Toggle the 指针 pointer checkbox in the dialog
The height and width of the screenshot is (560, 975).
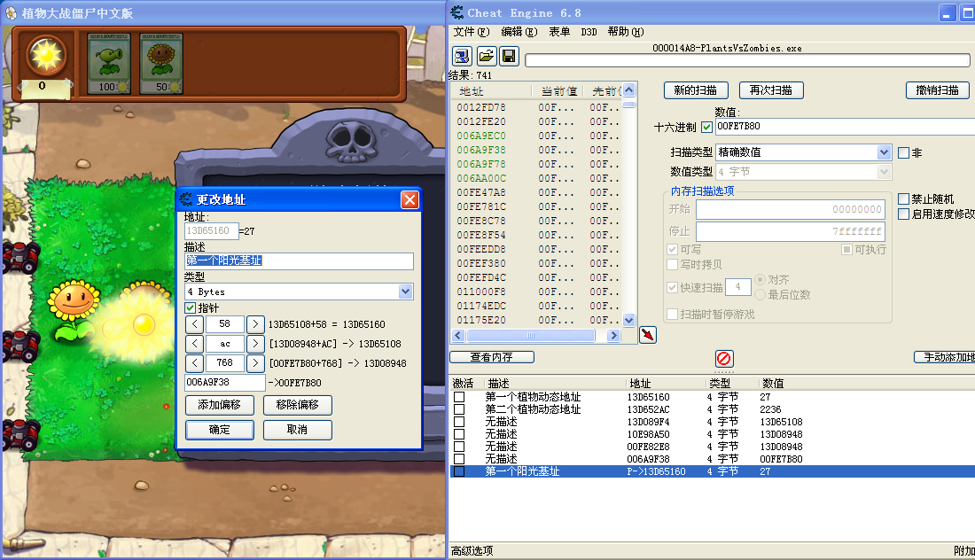pos(191,308)
